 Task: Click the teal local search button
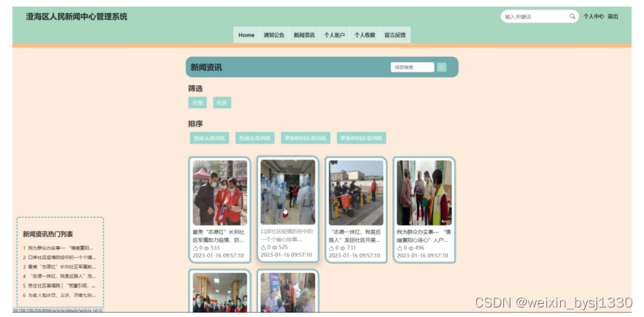click(x=441, y=67)
